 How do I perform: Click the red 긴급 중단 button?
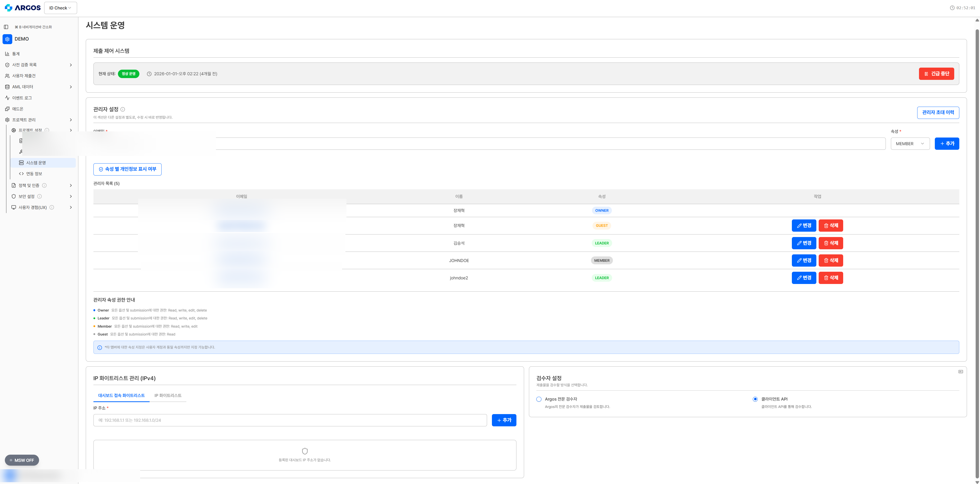point(936,74)
